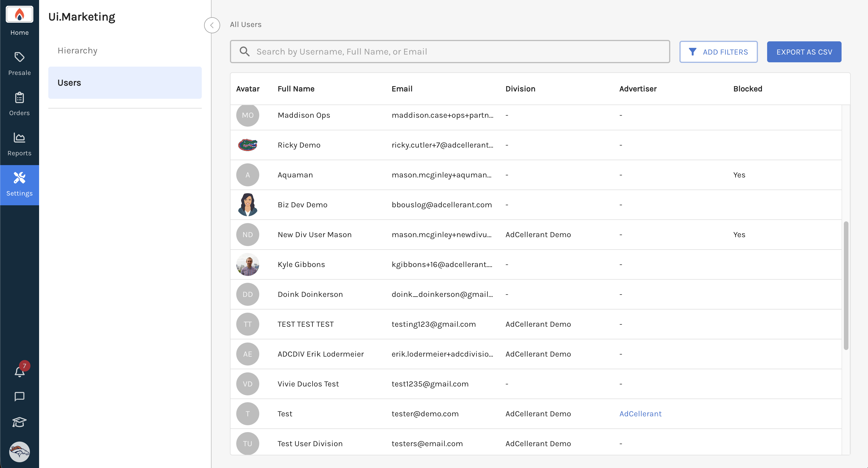The image size is (868, 468).
Task: Select Hierarchy in the side menu
Action: 78,51
